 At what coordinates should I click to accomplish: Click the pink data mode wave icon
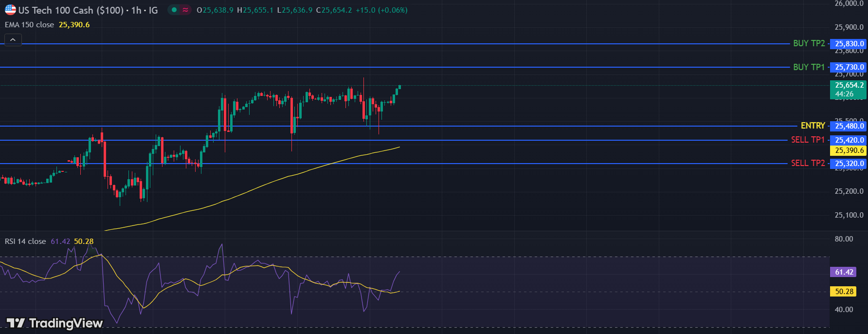[x=185, y=10]
